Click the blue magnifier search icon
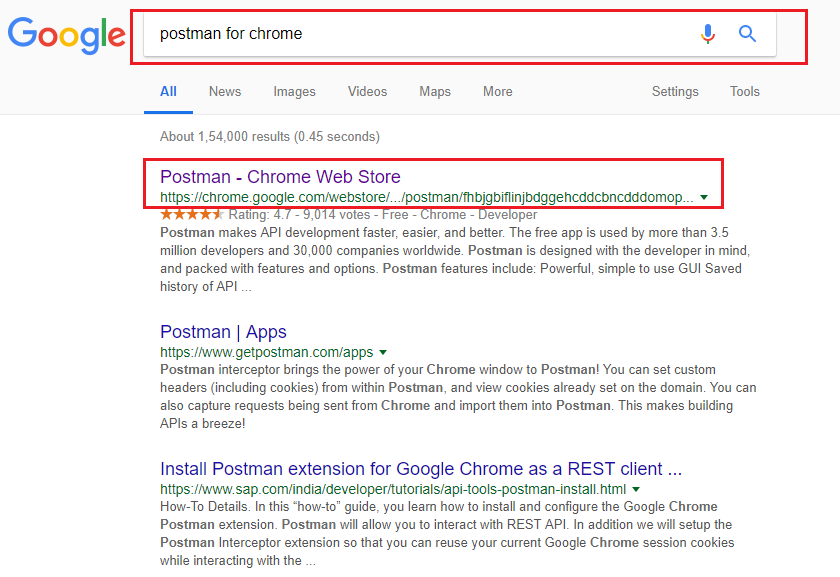Screen dimensions: 840x577 pyautogui.click(x=747, y=34)
